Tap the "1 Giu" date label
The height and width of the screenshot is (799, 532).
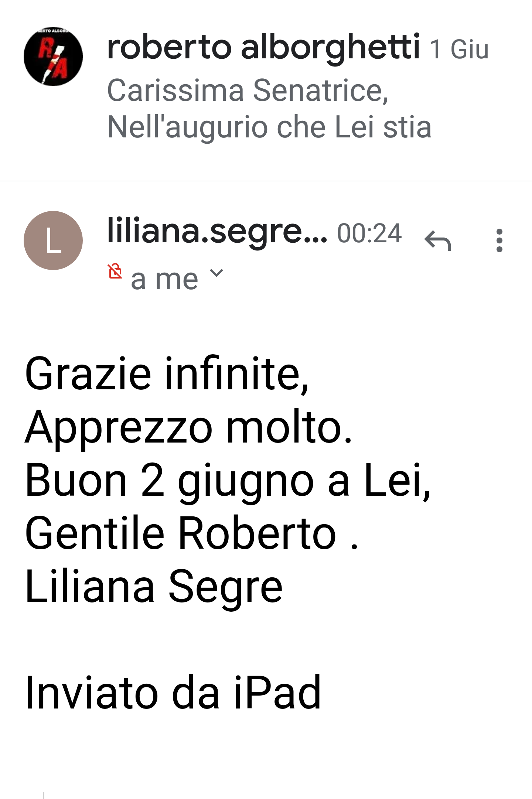tap(459, 49)
